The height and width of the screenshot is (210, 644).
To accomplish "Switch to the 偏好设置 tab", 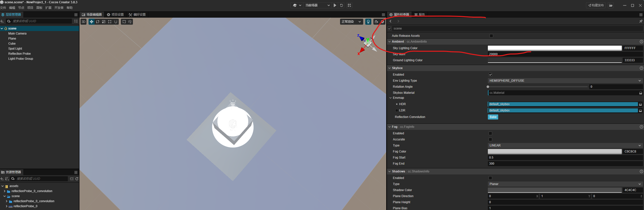I will 137,15.
